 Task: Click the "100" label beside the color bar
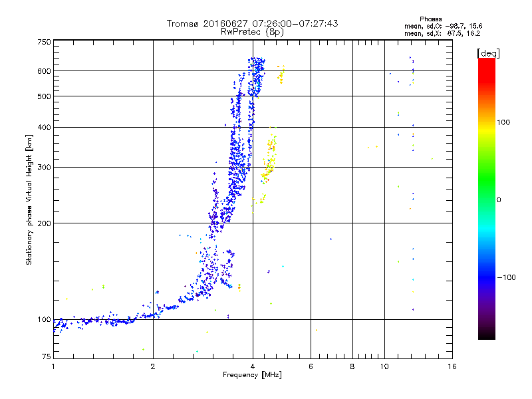(x=503, y=122)
